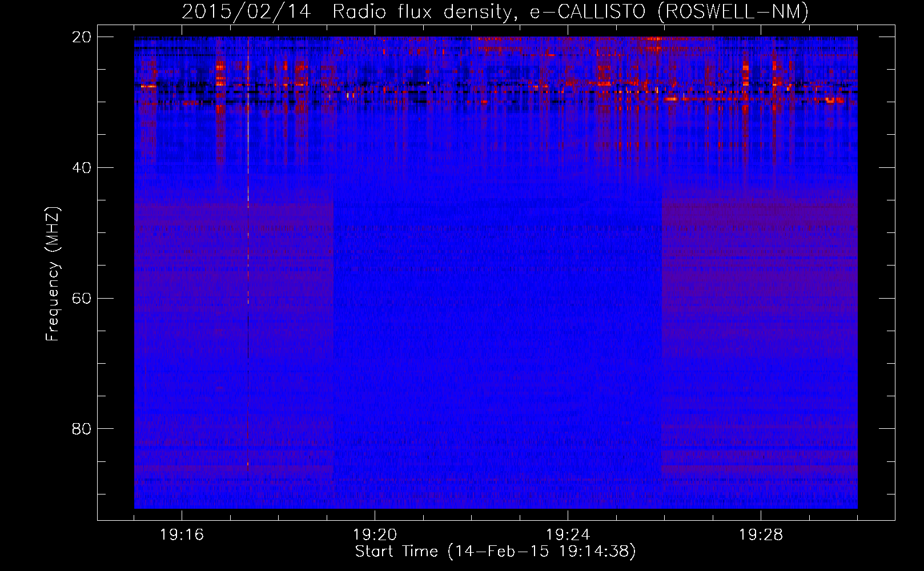The width and height of the screenshot is (924, 571).
Task: Click the plot title "Radio flux density, e-CALLISTO (ROSWELL-NM)"
Action: [571, 11]
